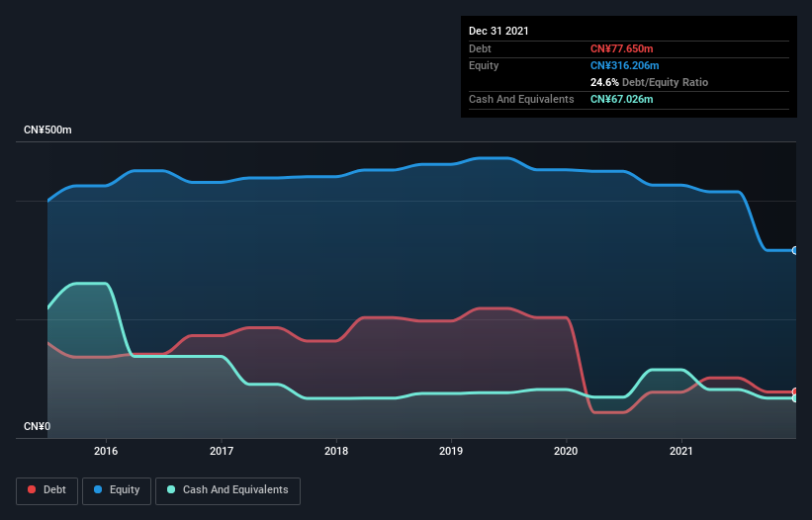Click the Equity endpoint marker at Dec 2021
812x520 pixels.
(795, 250)
